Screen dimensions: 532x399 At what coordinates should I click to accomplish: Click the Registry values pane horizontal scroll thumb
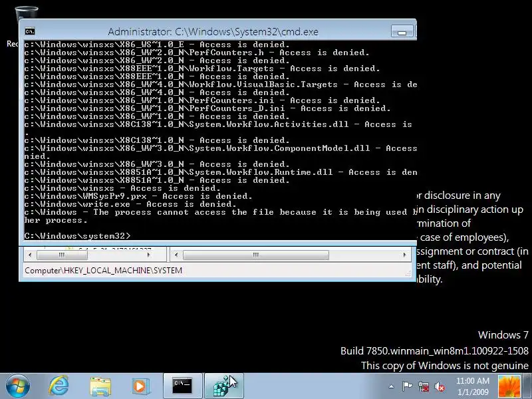256,255
